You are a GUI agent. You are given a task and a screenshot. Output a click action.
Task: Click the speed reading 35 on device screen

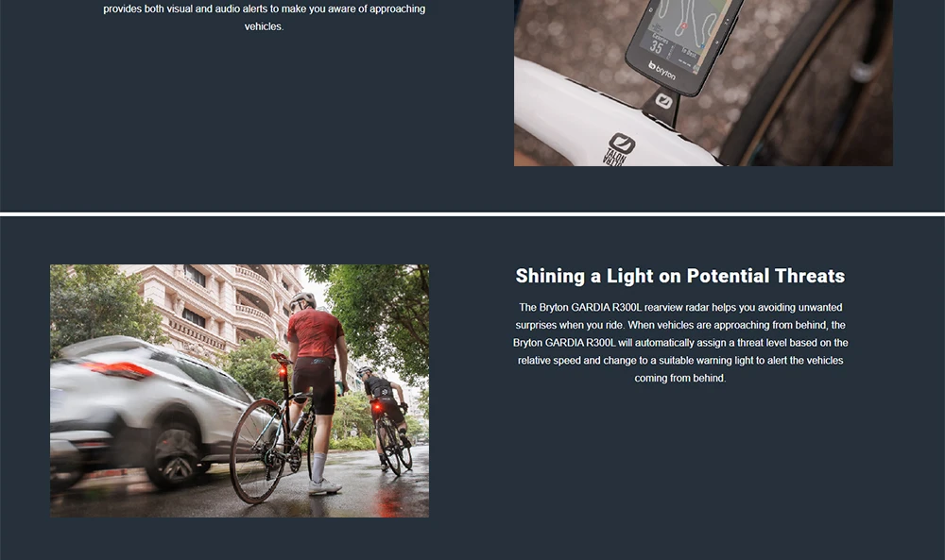click(656, 46)
